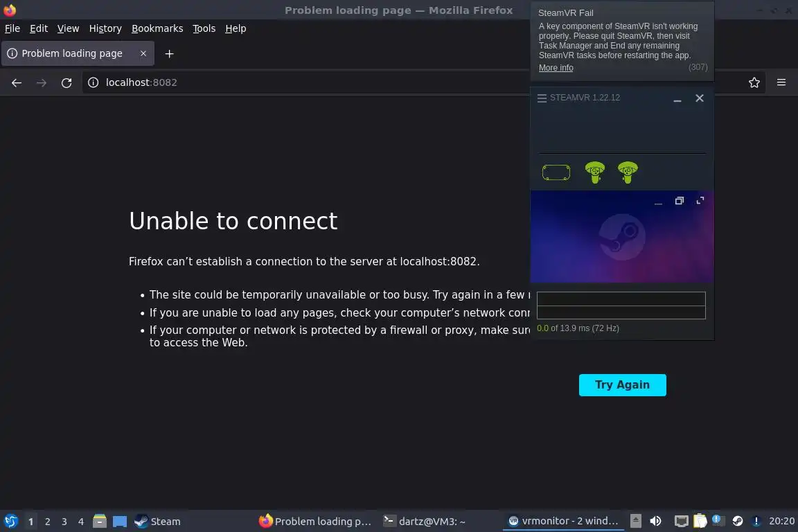
Task: Switch to the vrmonitor taskbar entry
Action: tap(563, 522)
